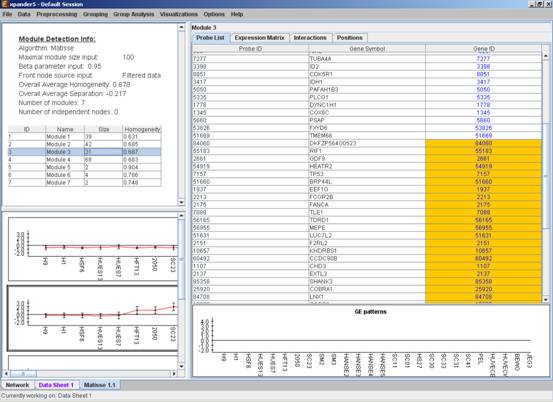Click the highlighted orange cell for TP53
Viewport: 553px width, 402px height.
click(483, 174)
